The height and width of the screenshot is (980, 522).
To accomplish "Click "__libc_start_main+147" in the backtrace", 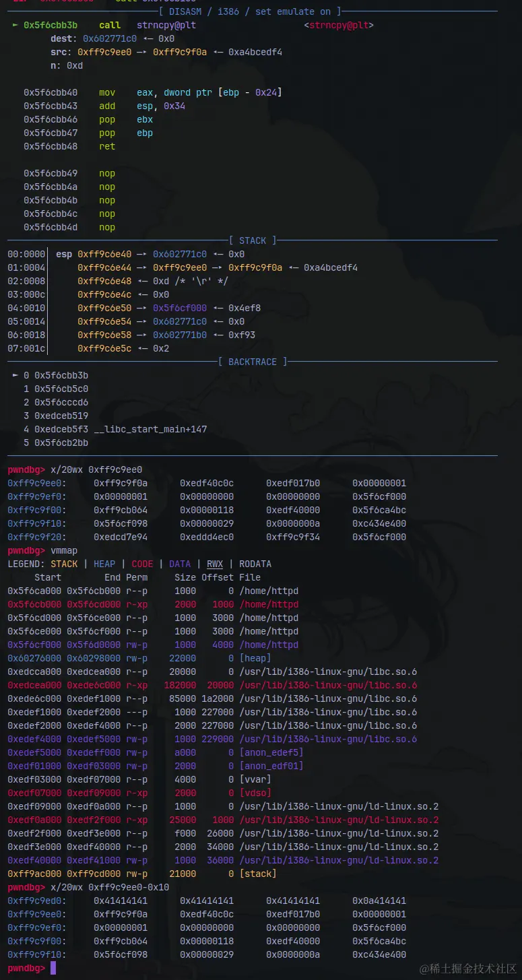I will coord(150,429).
